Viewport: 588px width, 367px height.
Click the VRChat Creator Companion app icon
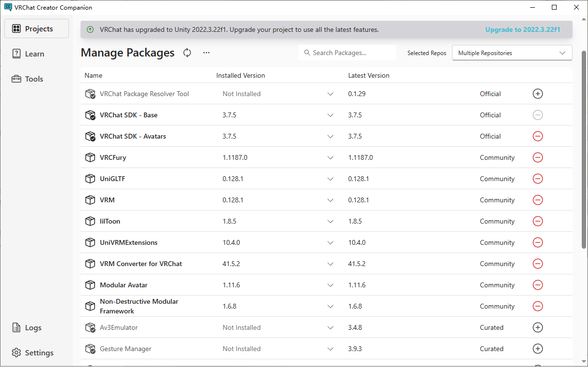pos(8,7)
